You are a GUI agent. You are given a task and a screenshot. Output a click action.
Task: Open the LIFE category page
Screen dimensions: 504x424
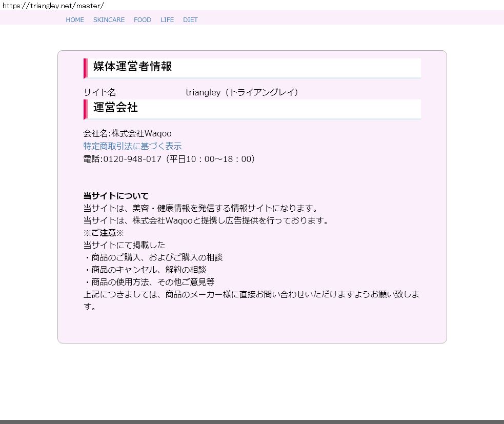click(167, 20)
